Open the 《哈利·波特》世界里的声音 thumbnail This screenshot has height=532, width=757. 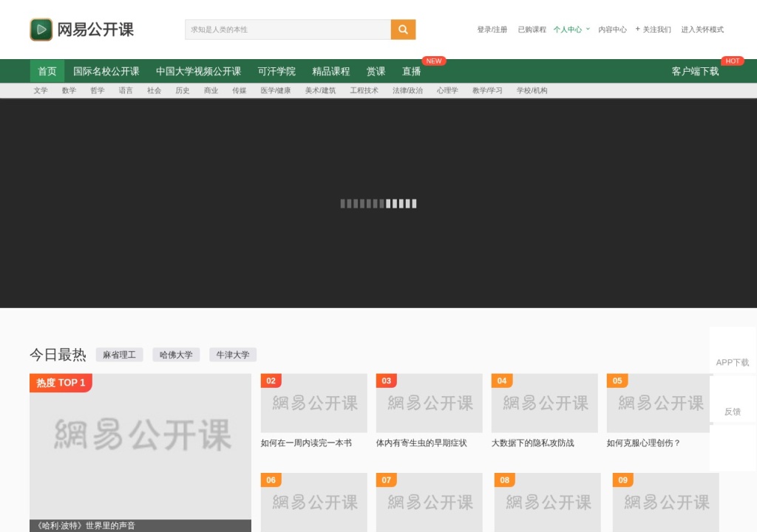pyautogui.click(x=140, y=453)
